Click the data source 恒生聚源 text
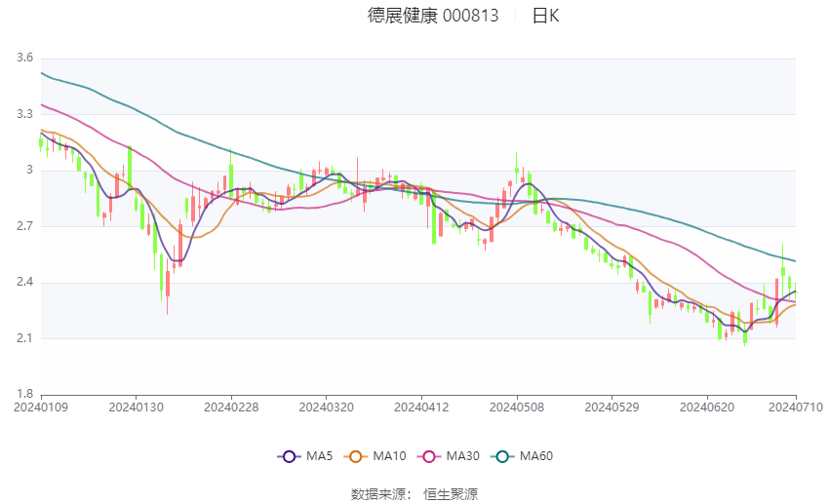The width and height of the screenshot is (829, 504). [451, 494]
